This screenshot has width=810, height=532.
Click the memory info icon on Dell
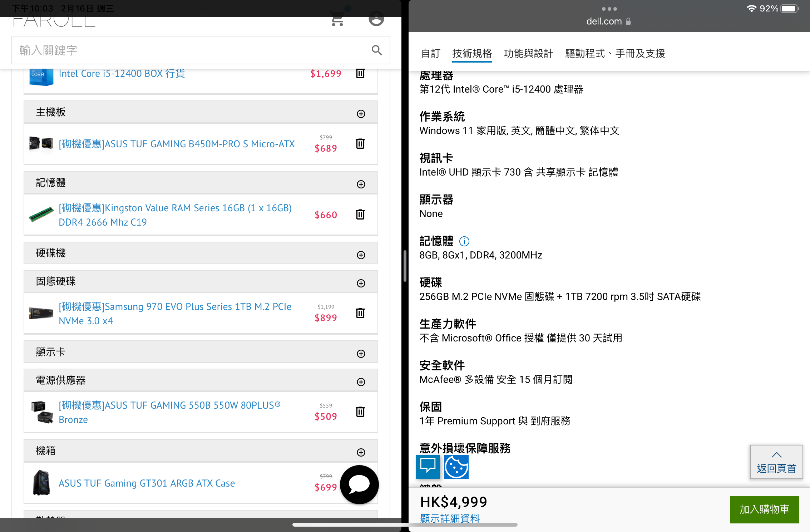(464, 241)
